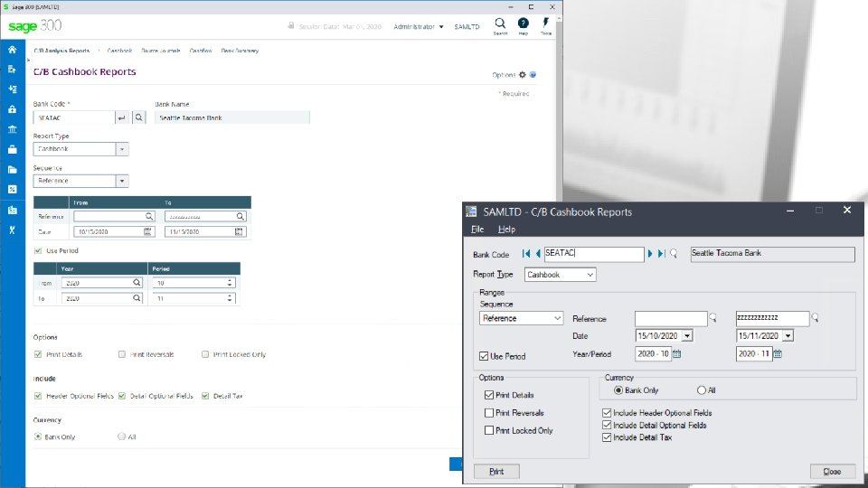
Task: Click the Options gear icon
Action: click(x=522, y=75)
